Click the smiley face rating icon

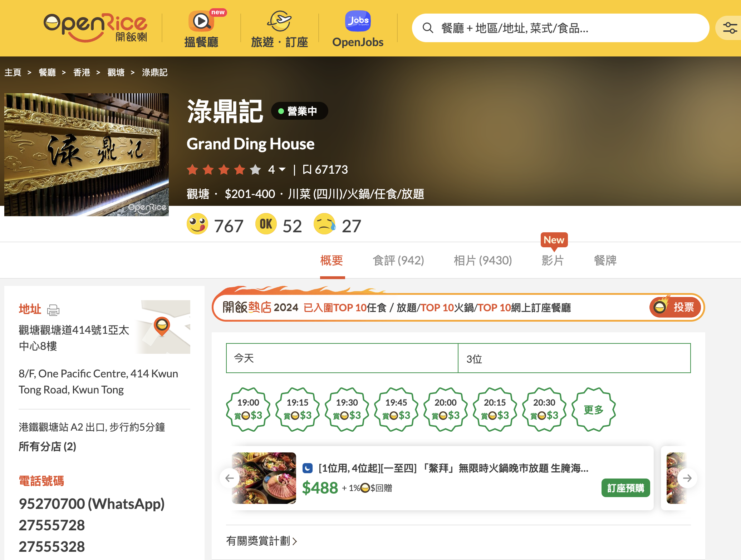tap(197, 224)
